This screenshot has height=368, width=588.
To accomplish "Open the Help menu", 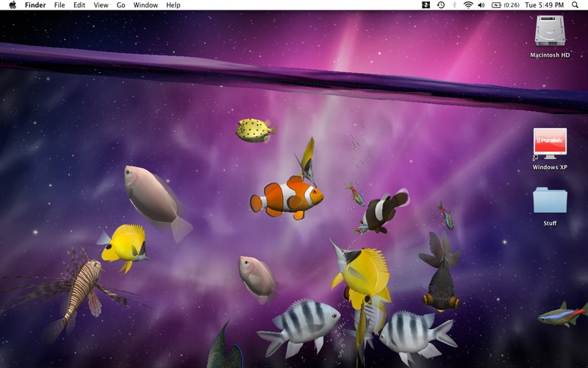I will coord(173,5).
